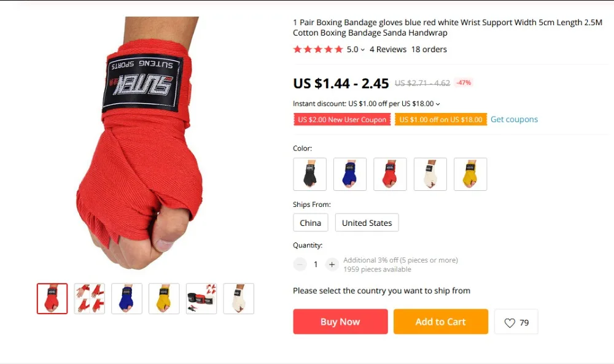Screen dimensions: 614x364
Task: Select China as shipping origin
Action: (311, 223)
